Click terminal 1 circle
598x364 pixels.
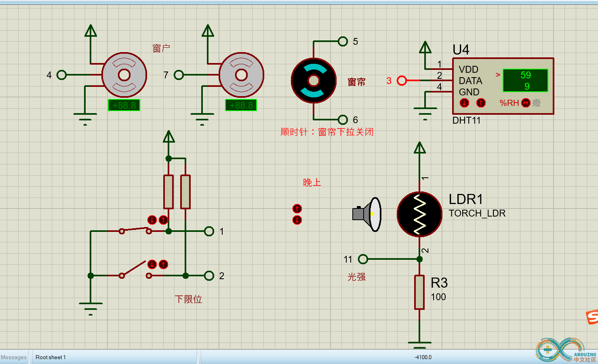(209, 231)
